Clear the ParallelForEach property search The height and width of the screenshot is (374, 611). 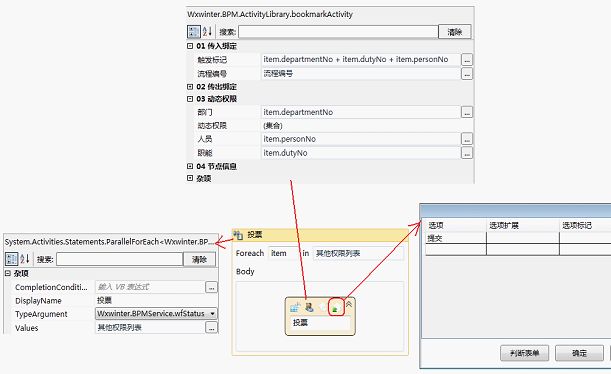pos(199,259)
